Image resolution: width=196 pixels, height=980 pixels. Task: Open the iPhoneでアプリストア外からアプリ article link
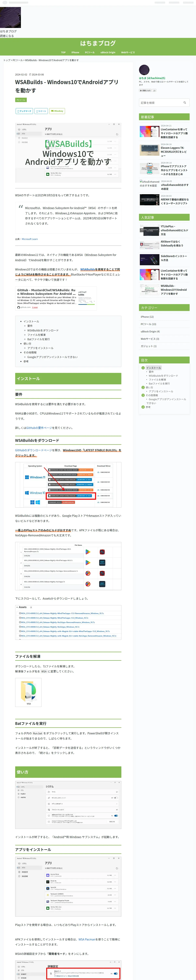click(174, 170)
